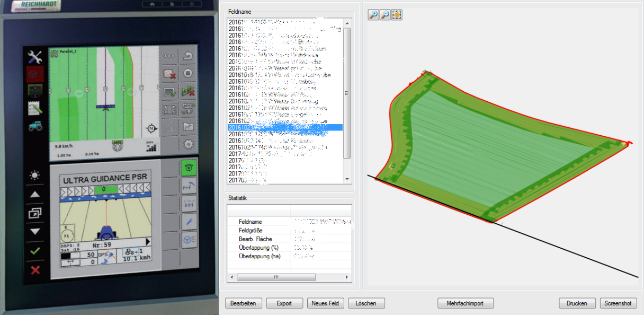
Task: Click the zoom out magnifier icon
Action: (x=385, y=15)
